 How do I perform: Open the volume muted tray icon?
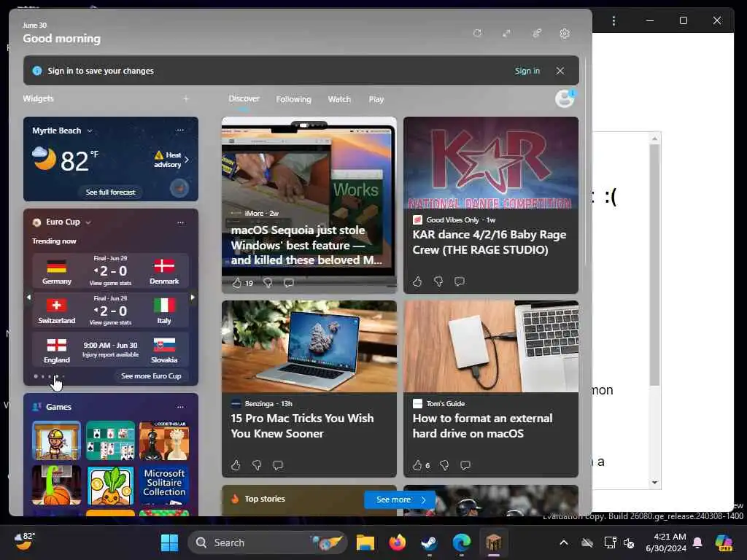pyautogui.click(x=629, y=542)
